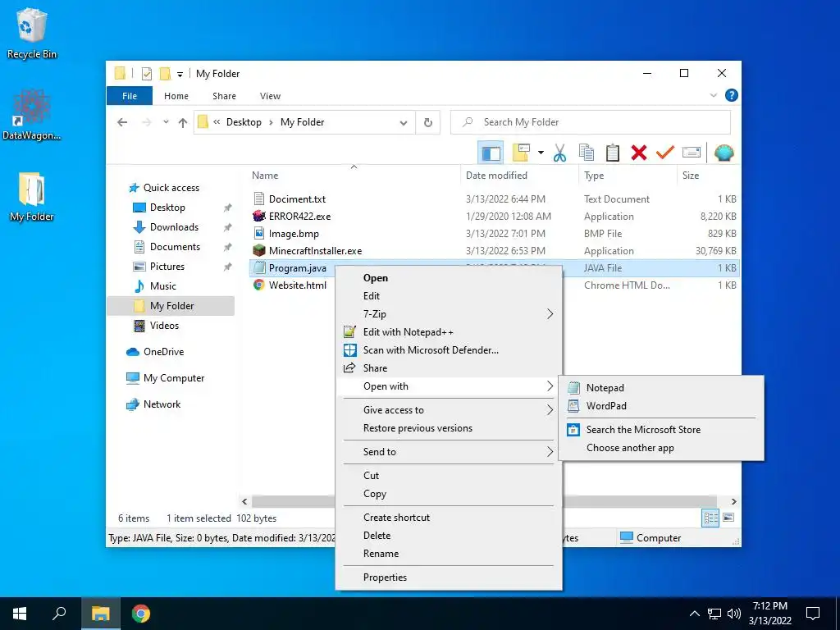840x630 pixels.
Task: Select Pictures in navigation pane
Action: point(167,267)
